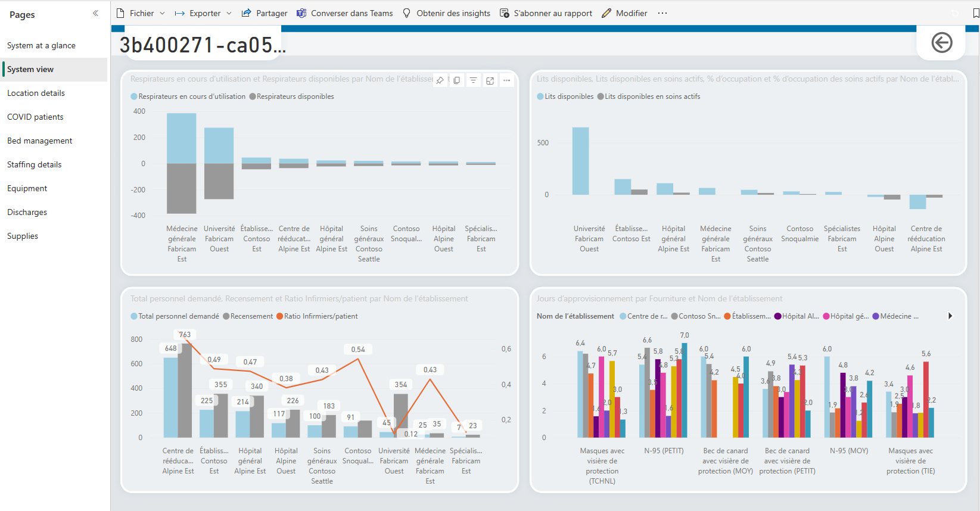Select the Recensement legend swatch
The height and width of the screenshot is (511, 980).
[x=226, y=316]
